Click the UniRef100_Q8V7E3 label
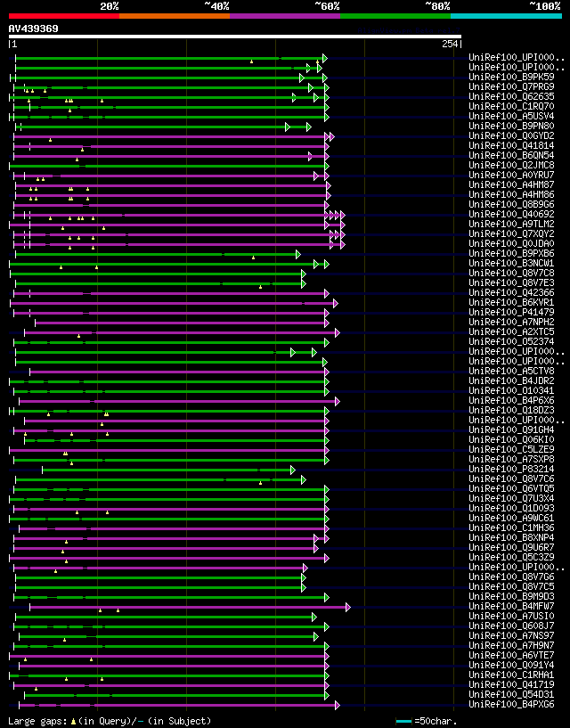 click(x=511, y=282)
